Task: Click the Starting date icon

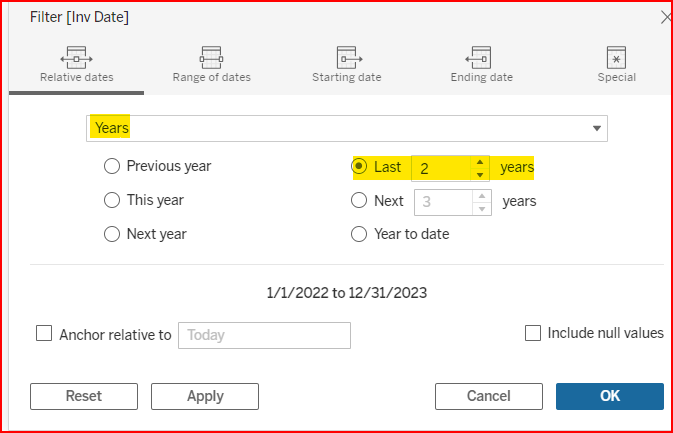Action: coord(347,56)
